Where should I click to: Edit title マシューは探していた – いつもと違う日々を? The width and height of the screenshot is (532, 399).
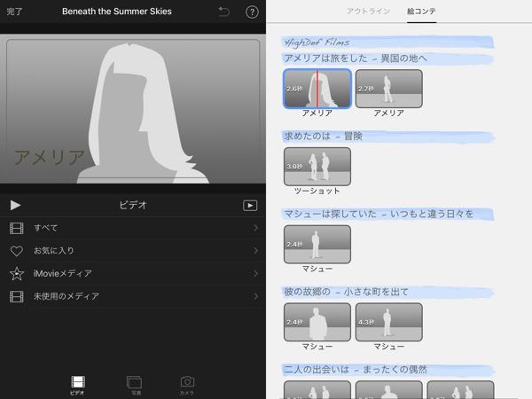pos(387,214)
